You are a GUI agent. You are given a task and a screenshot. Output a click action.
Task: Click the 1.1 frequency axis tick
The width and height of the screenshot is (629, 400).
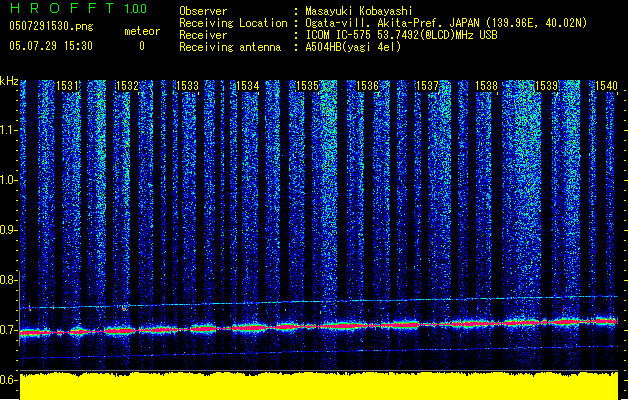click(x=9, y=130)
